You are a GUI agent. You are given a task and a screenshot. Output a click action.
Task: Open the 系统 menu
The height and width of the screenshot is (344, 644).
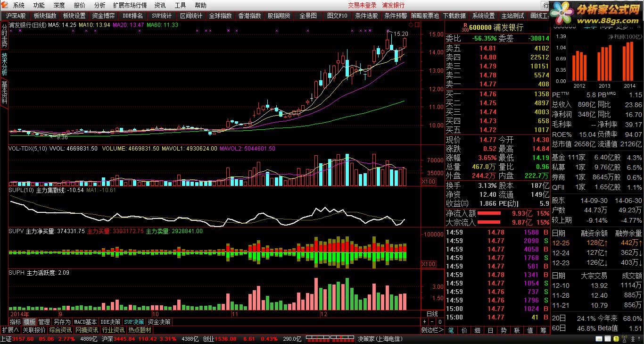(19, 5)
